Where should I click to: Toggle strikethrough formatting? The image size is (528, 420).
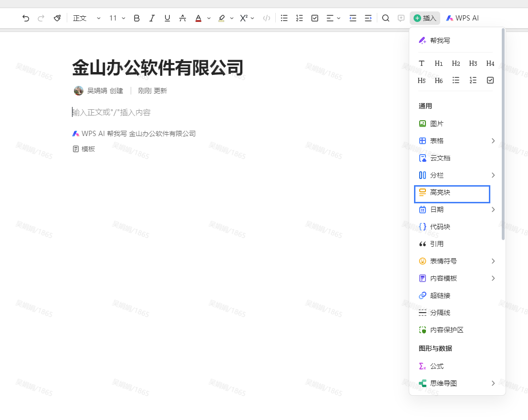tap(183, 18)
